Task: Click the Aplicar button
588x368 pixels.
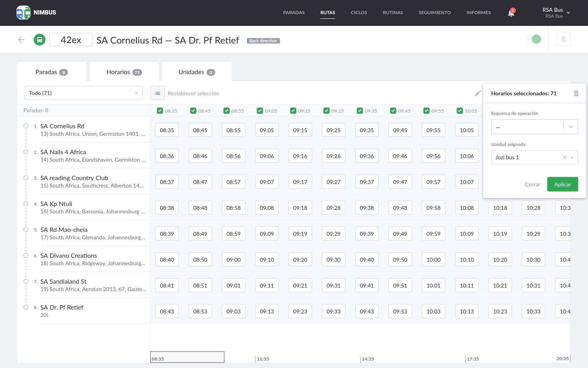Action: (562, 184)
